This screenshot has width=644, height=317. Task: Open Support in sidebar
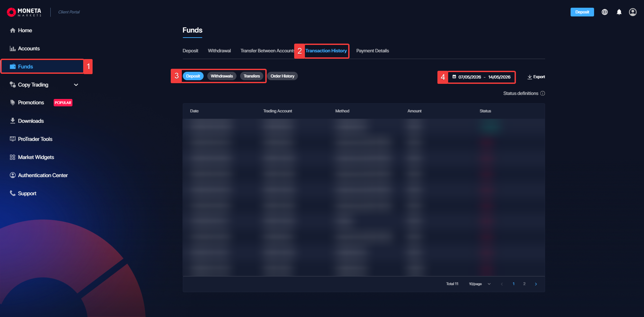coord(27,194)
